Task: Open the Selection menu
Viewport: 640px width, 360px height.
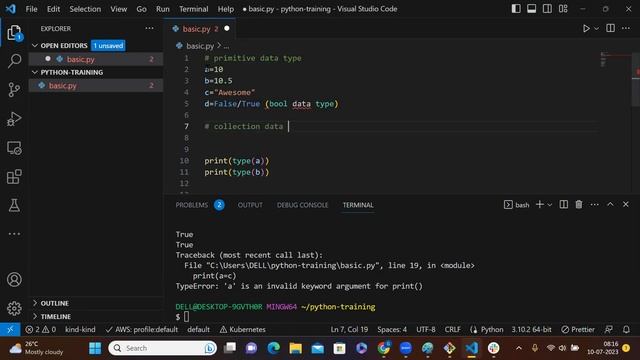Action: (x=85, y=9)
